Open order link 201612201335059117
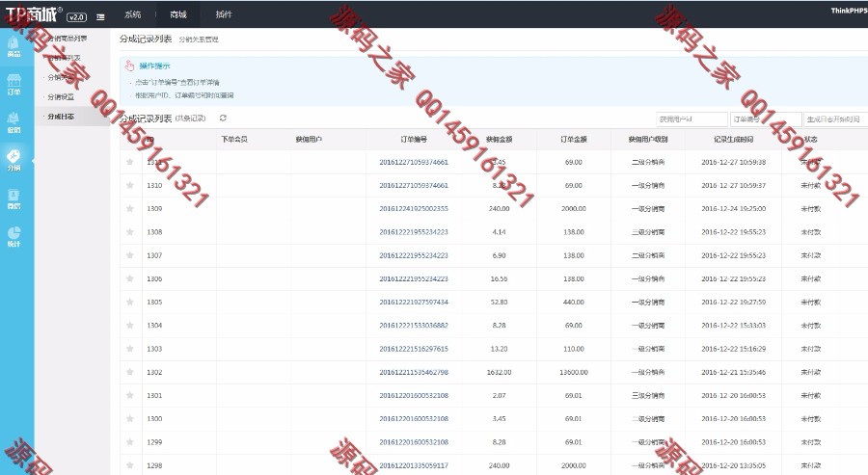868x475 pixels. [414, 465]
